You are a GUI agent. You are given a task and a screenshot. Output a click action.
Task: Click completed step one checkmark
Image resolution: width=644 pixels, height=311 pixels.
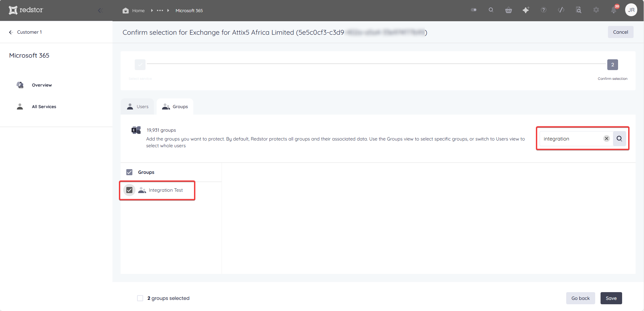tap(140, 65)
